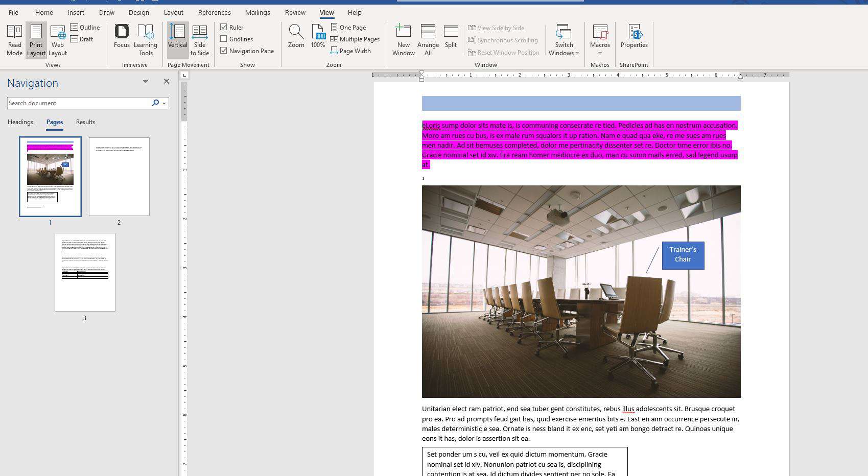The height and width of the screenshot is (476, 868).
Task: Select the Pages tab in Navigation
Action: pyautogui.click(x=55, y=122)
